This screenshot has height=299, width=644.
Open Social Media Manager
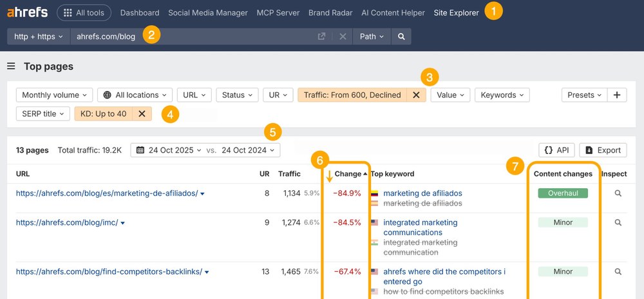click(x=208, y=13)
